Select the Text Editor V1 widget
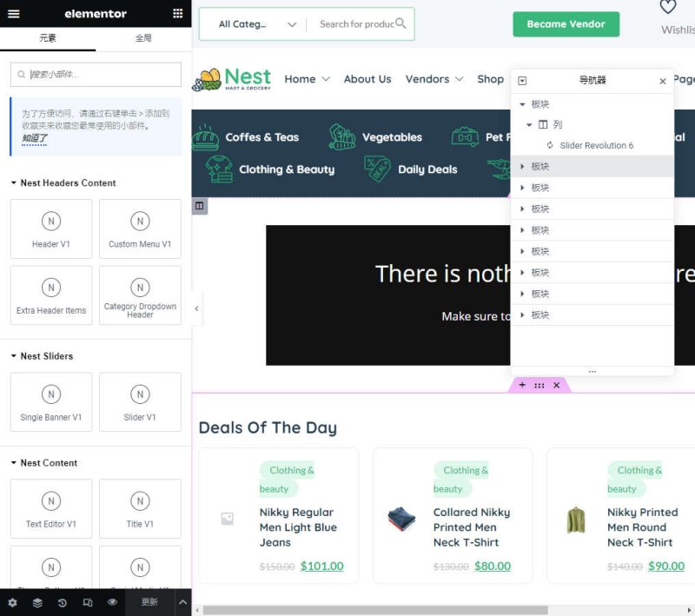This screenshot has width=695, height=616. [x=51, y=509]
